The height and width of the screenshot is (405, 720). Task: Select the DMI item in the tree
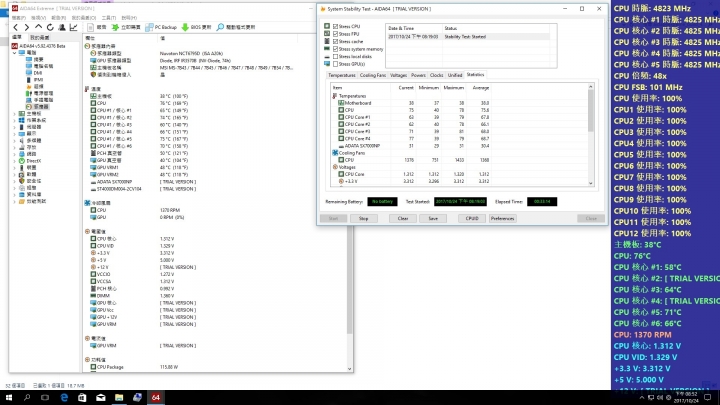34,73
